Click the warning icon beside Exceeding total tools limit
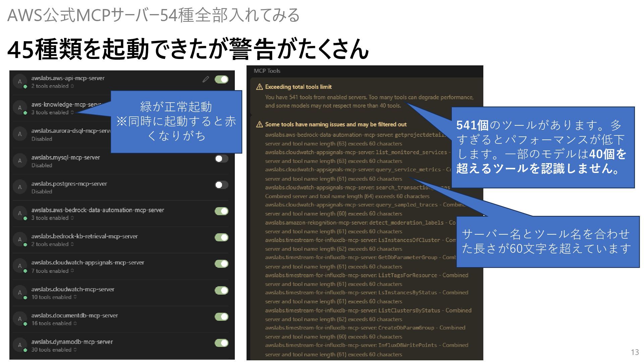 259,87
